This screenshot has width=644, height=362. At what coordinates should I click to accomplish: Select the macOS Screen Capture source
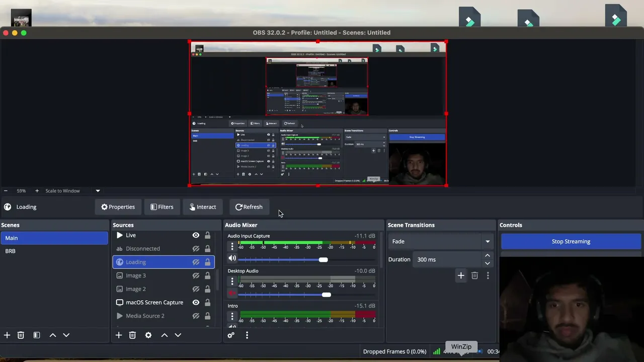(164, 303)
